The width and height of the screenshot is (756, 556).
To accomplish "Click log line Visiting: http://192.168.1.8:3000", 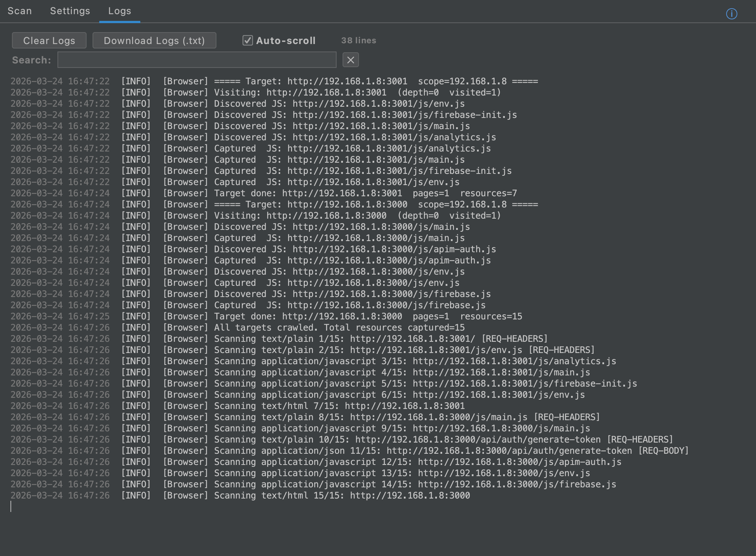I will [256, 216].
